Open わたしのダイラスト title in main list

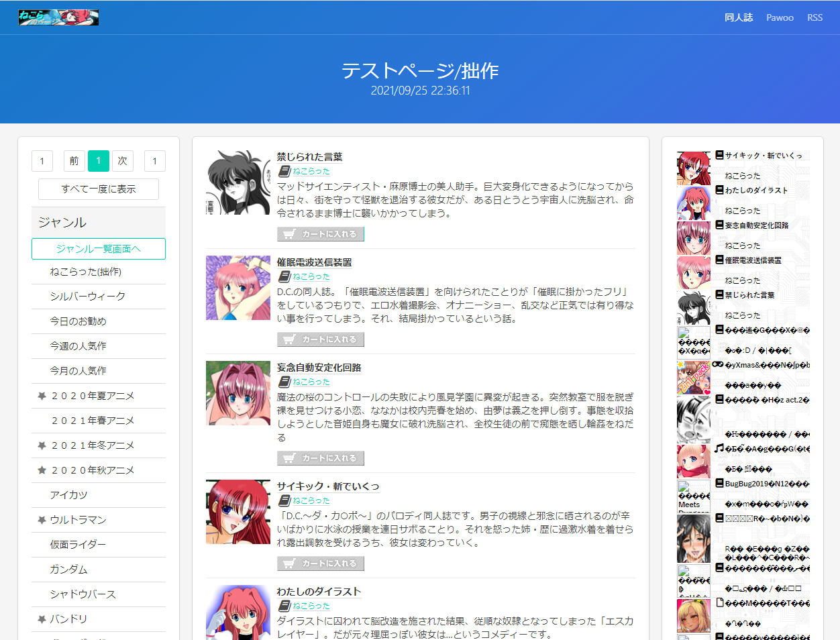coord(319,592)
